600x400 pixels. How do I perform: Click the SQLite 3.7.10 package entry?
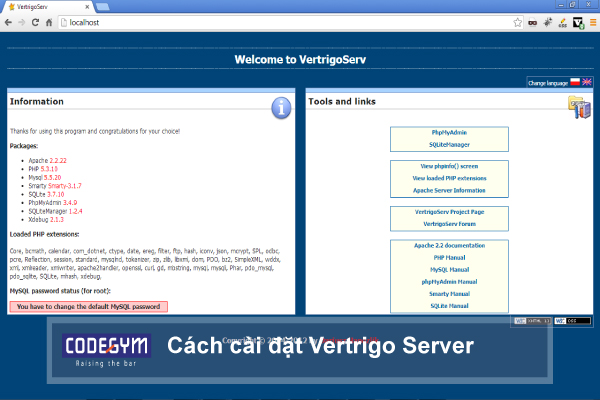point(46,194)
